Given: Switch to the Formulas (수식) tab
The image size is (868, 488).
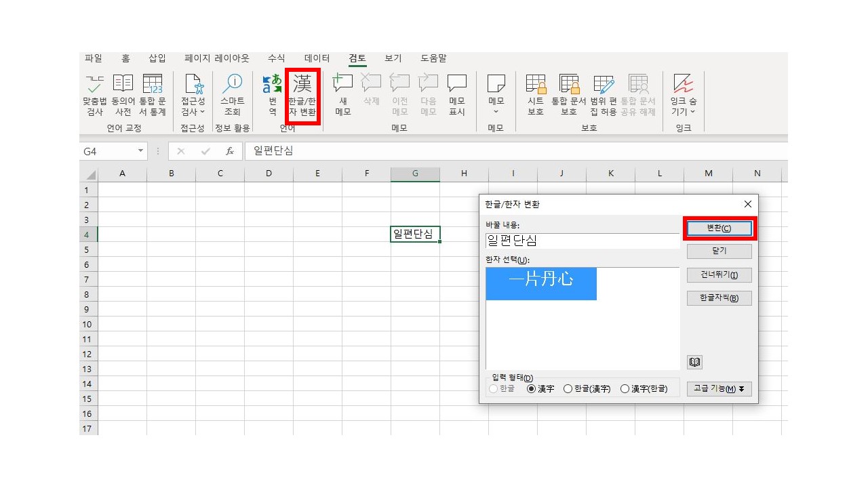Looking at the screenshot, I should (x=277, y=58).
